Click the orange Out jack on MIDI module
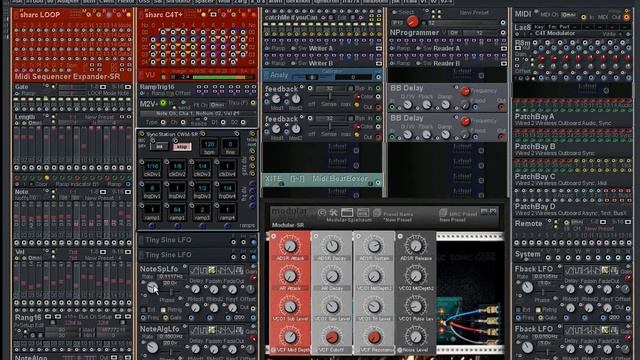This screenshot has height=360, width=640. coord(627,17)
